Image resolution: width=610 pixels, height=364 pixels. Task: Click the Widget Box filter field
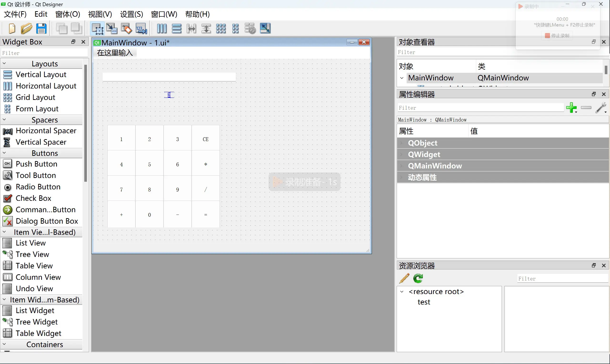point(45,53)
